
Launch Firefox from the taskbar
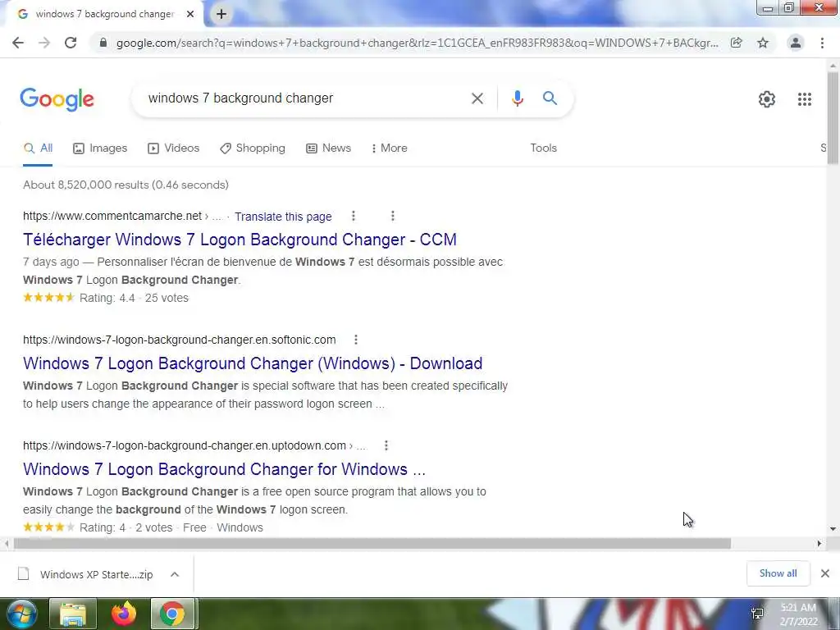point(124,614)
